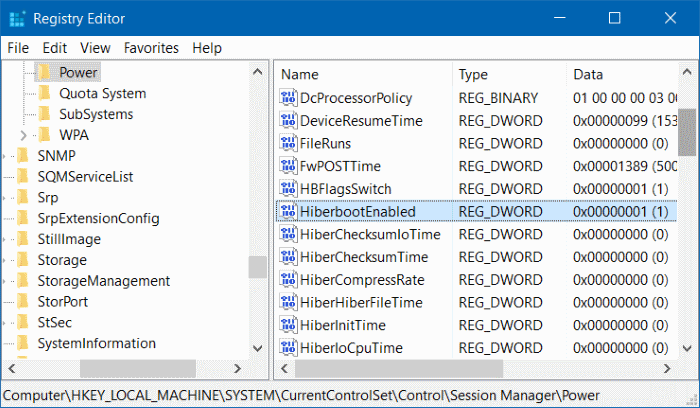Click the values pane scroll right arrow

(667, 368)
